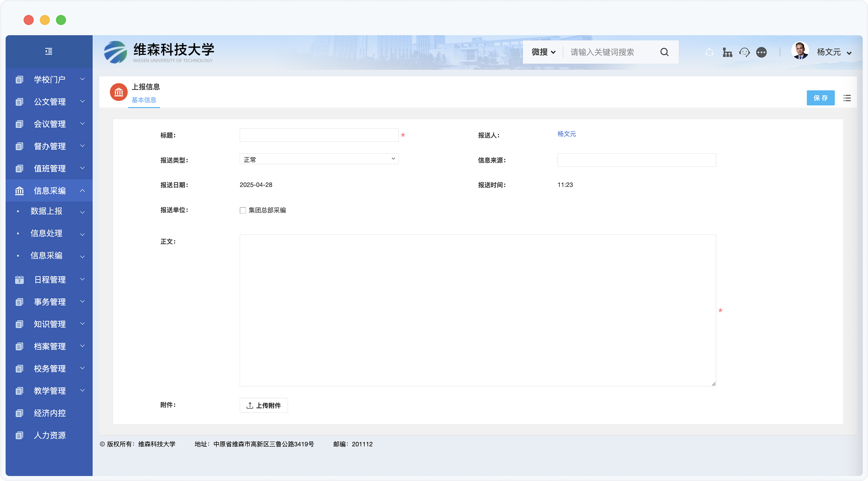Click the university logo
This screenshot has height=481, width=868.
[116, 52]
